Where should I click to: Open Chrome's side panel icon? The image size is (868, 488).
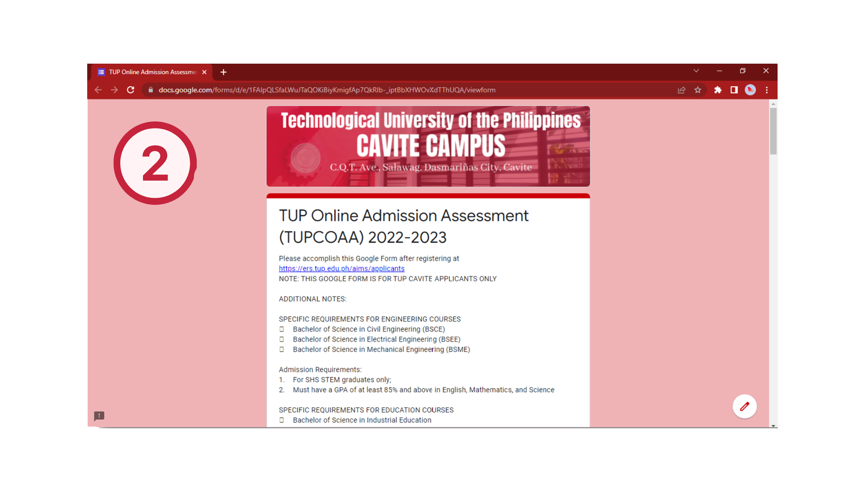[734, 90]
